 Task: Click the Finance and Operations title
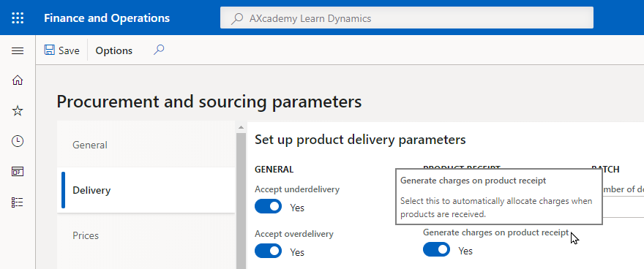pyautogui.click(x=107, y=18)
